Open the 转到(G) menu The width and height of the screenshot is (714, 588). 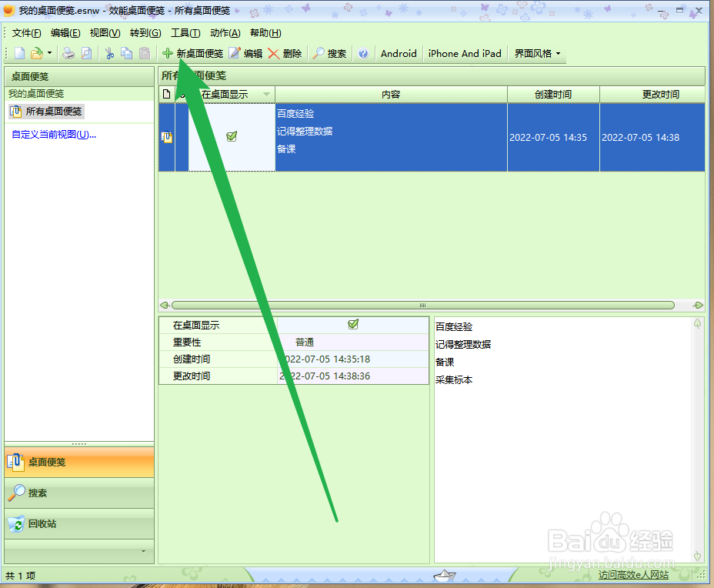point(145,33)
